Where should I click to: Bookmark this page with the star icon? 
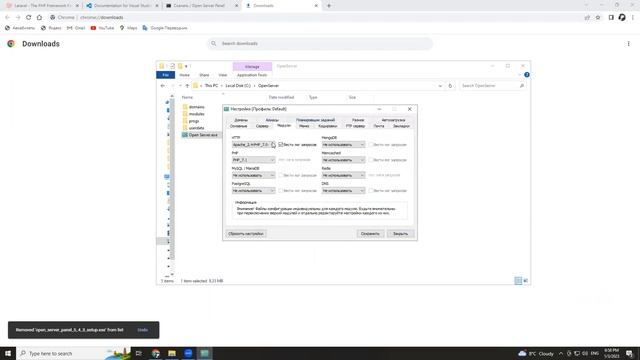coord(598,18)
